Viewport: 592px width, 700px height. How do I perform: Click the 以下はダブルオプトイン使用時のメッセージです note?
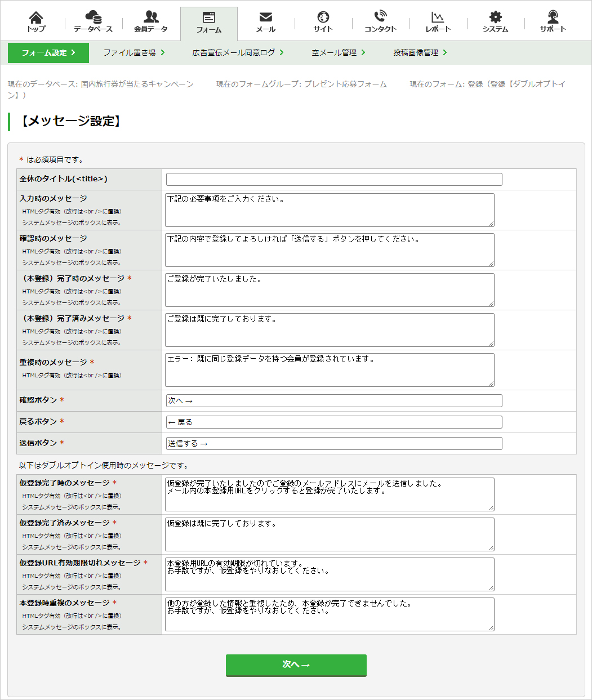(x=104, y=466)
